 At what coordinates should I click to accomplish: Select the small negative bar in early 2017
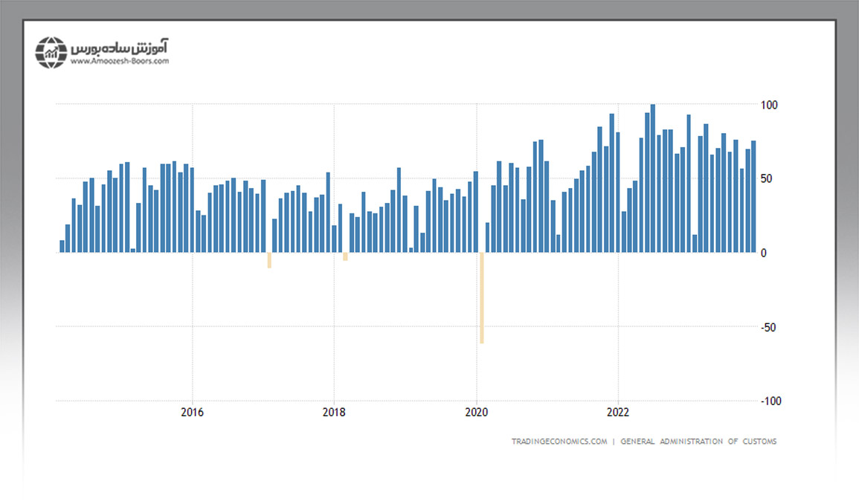click(x=269, y=259)
